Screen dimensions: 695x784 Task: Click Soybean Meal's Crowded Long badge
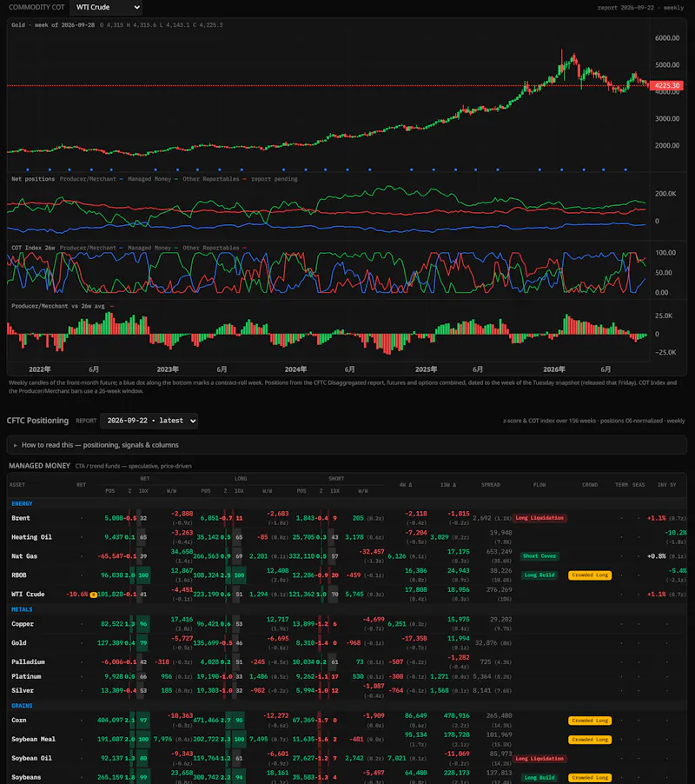[590, 740]
